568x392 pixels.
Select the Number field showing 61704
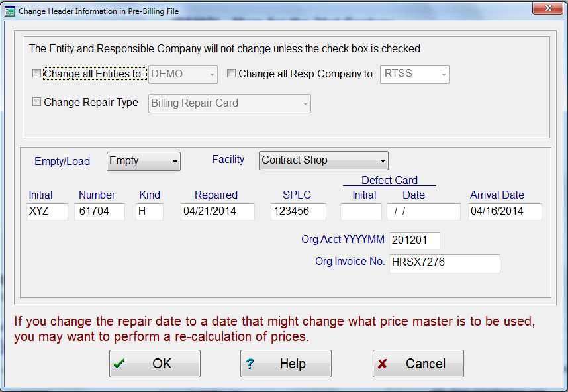[99, 212]
